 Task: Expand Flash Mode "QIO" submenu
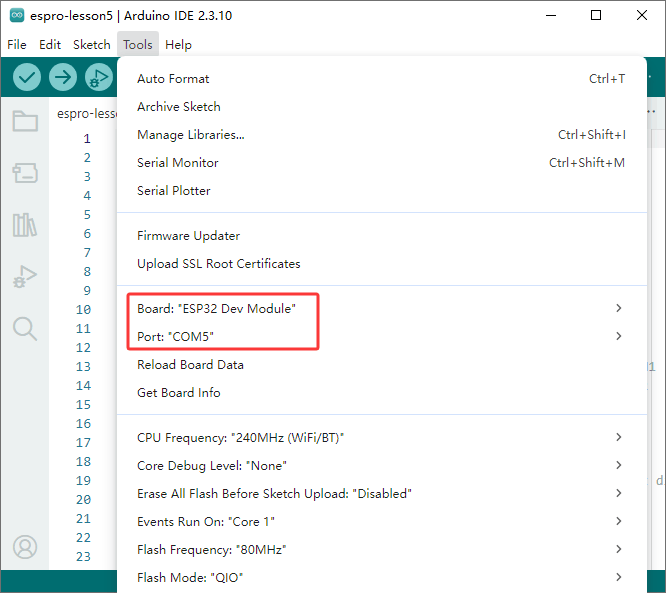point(381,578)
